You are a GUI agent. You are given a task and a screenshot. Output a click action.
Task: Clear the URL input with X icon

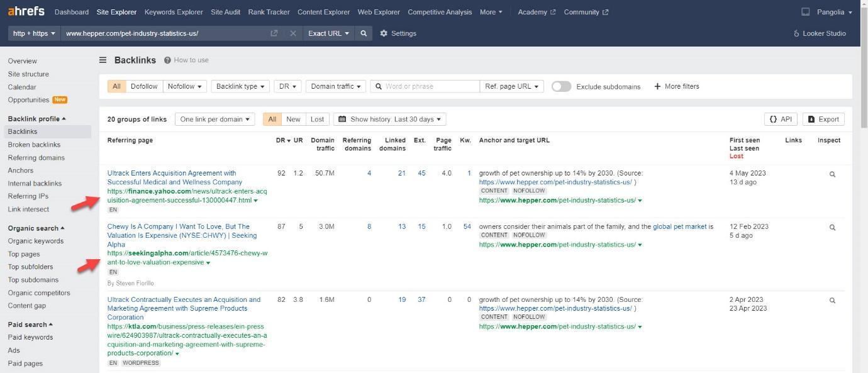pos(293,33)
